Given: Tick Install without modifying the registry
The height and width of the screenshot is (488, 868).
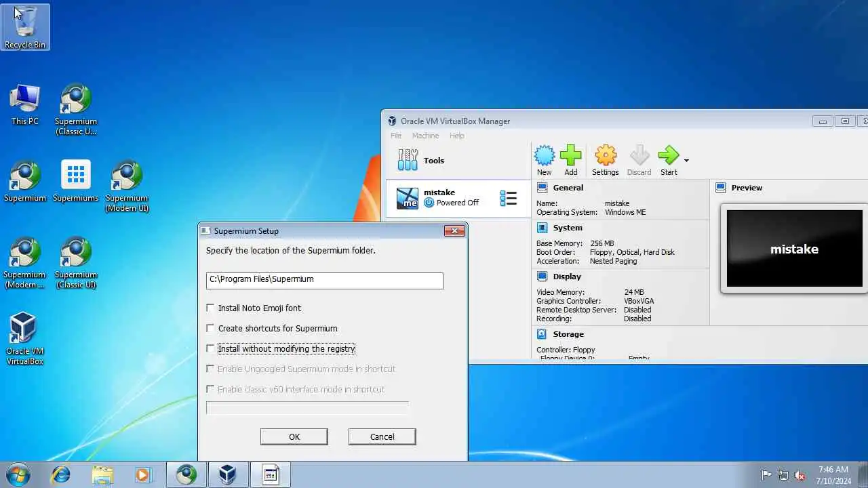Looking at the screenshot, I should tap(210, 348).
